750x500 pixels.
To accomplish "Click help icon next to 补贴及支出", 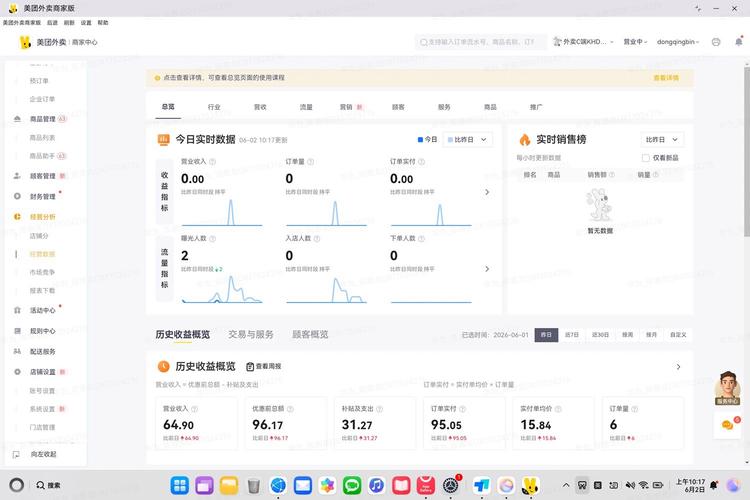I will pos(379,409).
